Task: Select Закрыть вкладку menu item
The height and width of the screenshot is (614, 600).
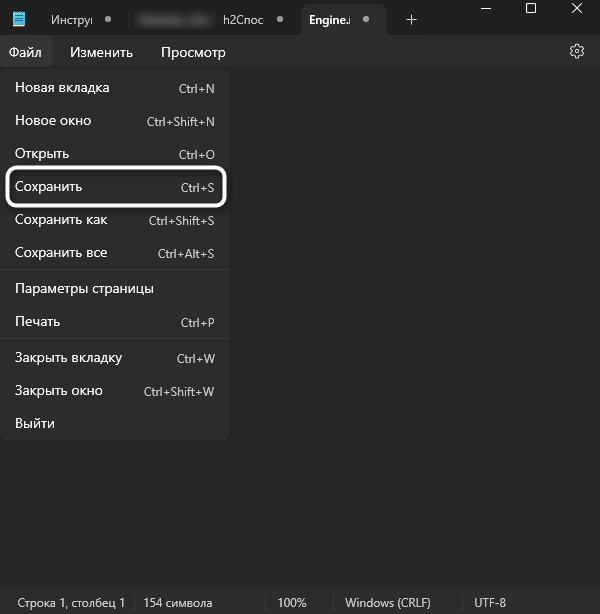Action: click(115, 358)
